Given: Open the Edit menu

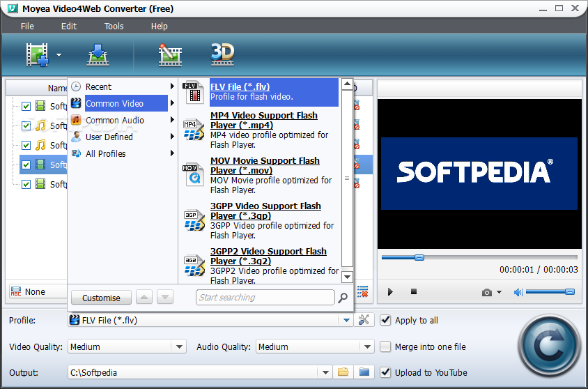Looking at the screenshot, I should (x=69, y=26).
